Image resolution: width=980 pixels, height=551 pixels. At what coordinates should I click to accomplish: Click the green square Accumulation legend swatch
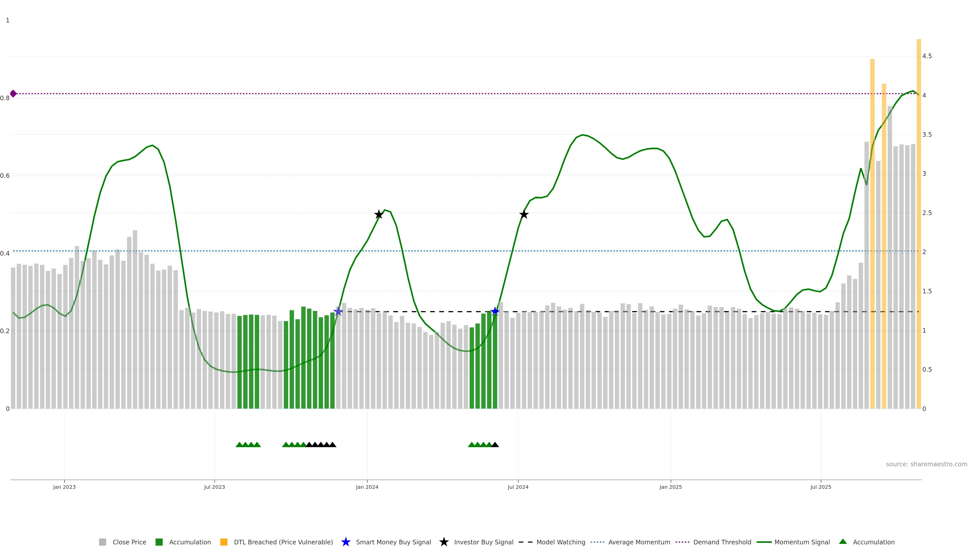tap(159, 542)
